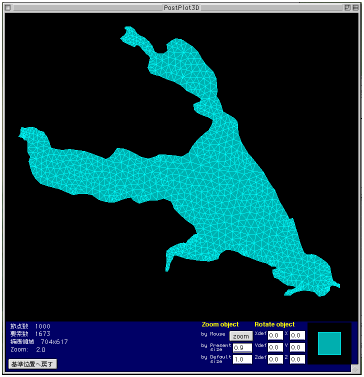Click the X rotation angle field
Image resolution: width=364 pixels, height=377 pixels.
297,335
